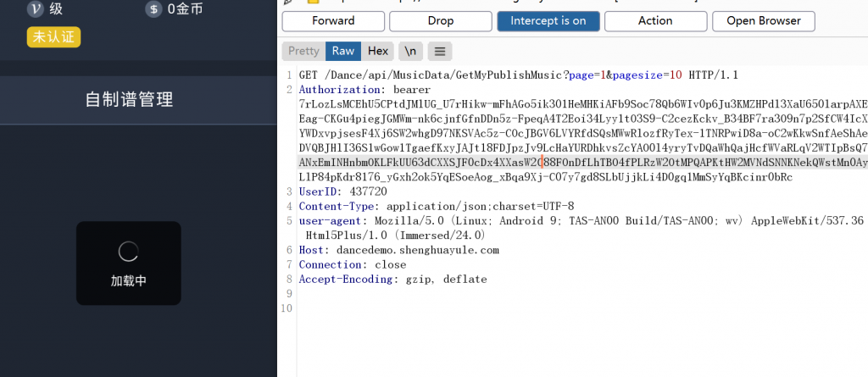Click the V level icon
Screen dimensions: 868x377
pyautogui.click(x=36, y=10)
